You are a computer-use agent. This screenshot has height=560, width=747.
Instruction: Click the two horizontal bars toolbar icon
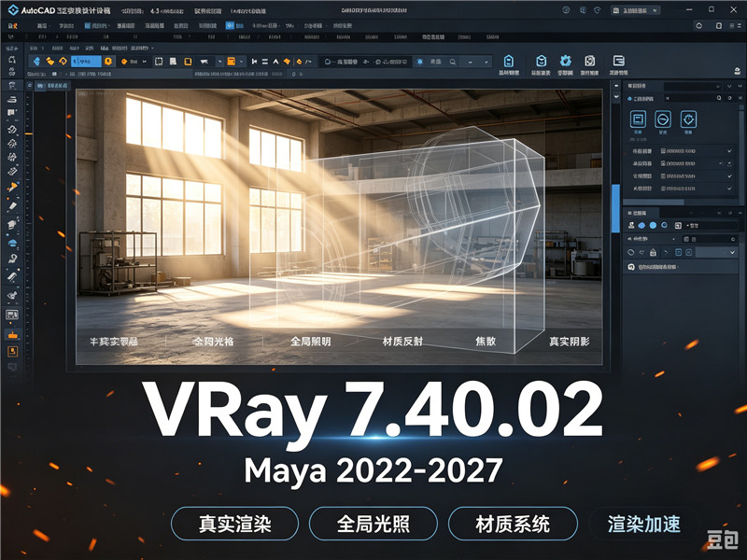point(265,62)
